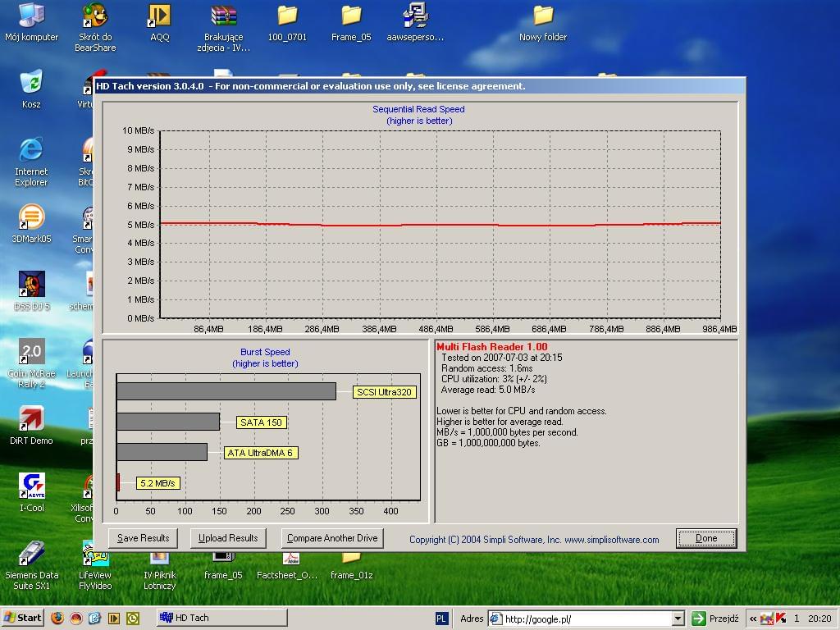Image resolution: width=840 pixels, height=630 pixels.
Task: Click the Start button
Action: click(22, 618)
